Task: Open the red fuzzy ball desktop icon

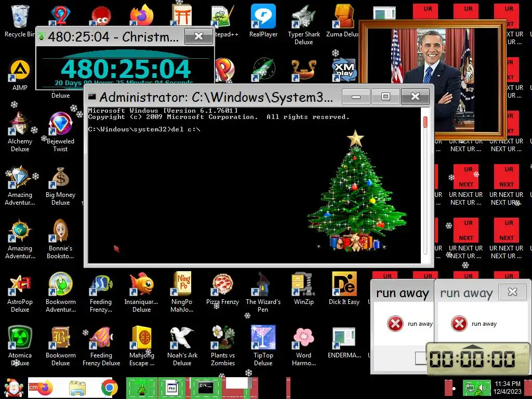Action: coord(101,16)
